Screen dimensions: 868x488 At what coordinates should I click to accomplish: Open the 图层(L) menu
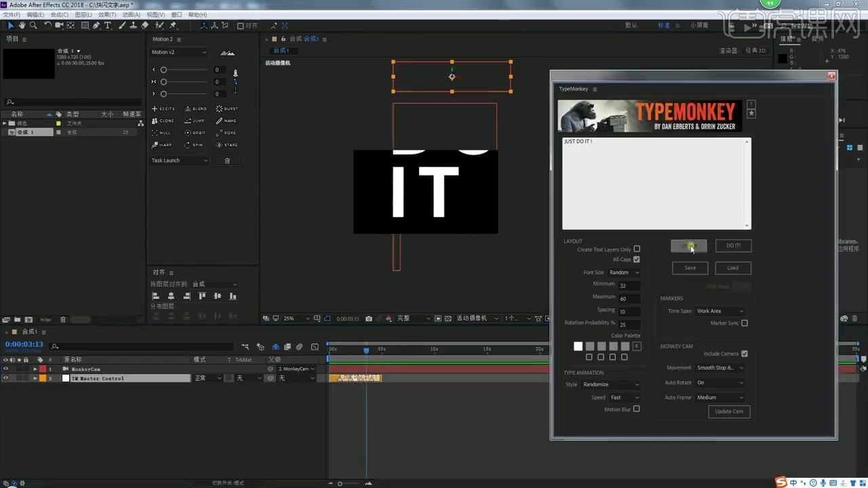(83, 14)
